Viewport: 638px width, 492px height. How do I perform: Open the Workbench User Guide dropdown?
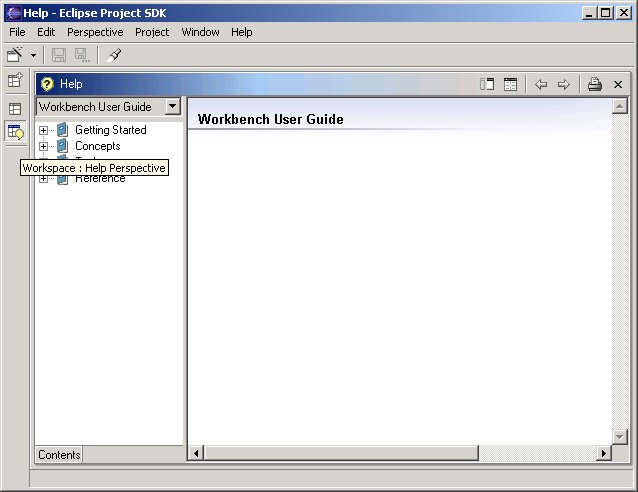pos(173,106)
